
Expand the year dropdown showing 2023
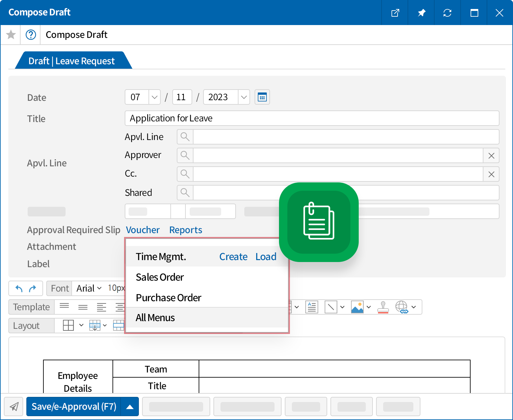coord(244,97)
